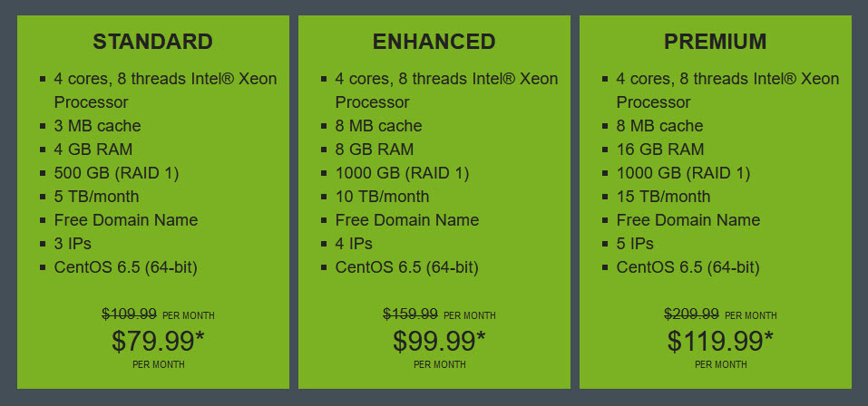Click the ENHANCED plan heading
This screenshot has width=868, height=406.
pos(434,42)
